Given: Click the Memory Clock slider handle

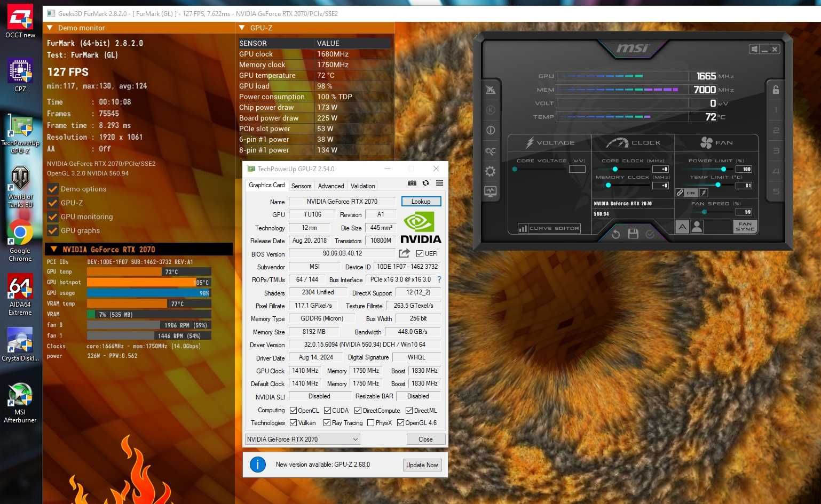Looking at the screenshot, I should (x=608, y=185).
